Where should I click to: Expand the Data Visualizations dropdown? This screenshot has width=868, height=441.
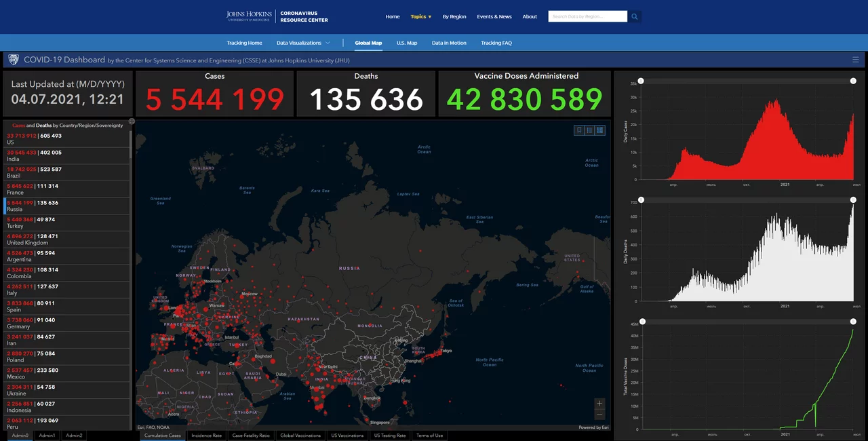coord(303,43)
